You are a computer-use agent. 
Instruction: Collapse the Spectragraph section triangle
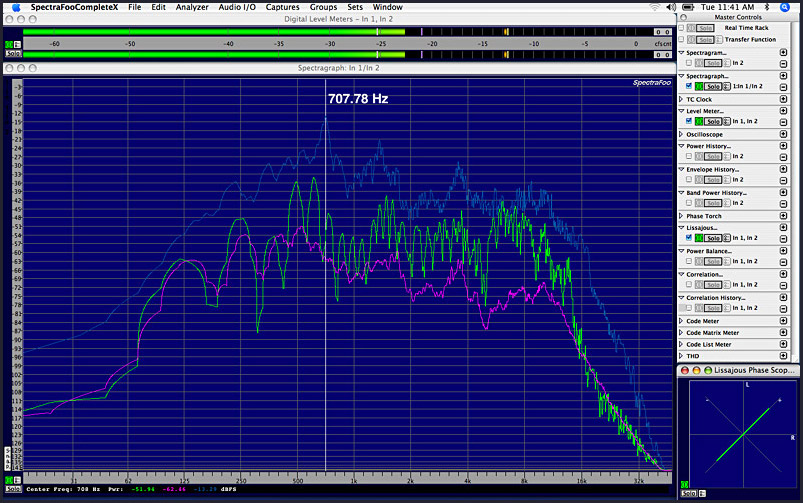(681, 76)
